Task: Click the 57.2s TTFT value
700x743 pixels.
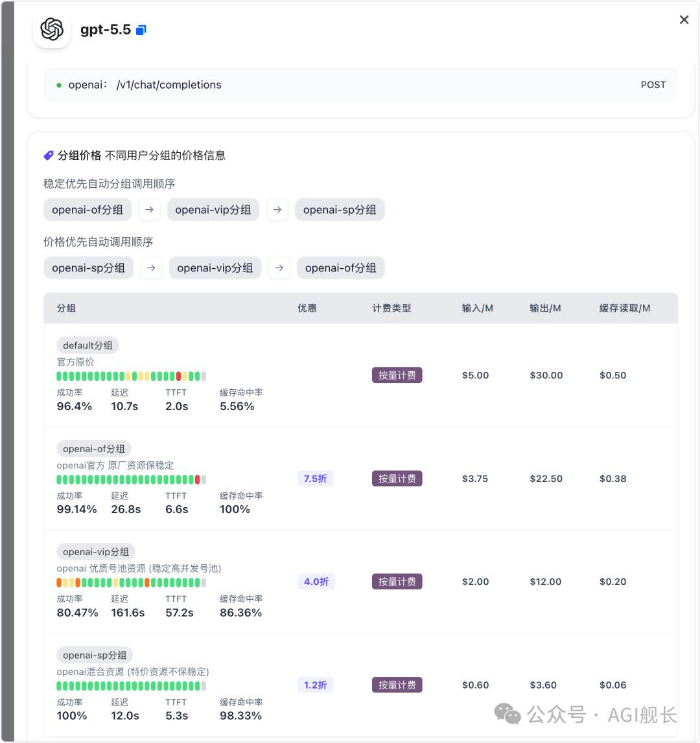Action: (180, 613)
